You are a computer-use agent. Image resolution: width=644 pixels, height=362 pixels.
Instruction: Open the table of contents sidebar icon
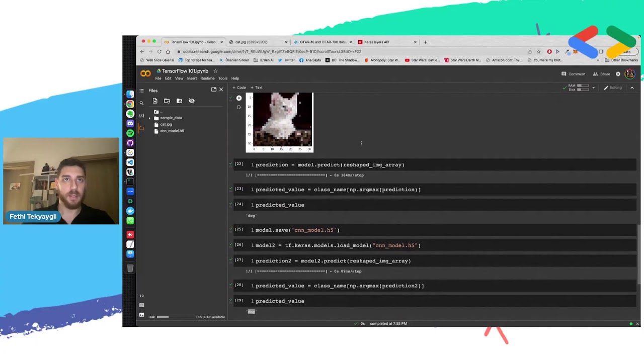pos(141,90)
